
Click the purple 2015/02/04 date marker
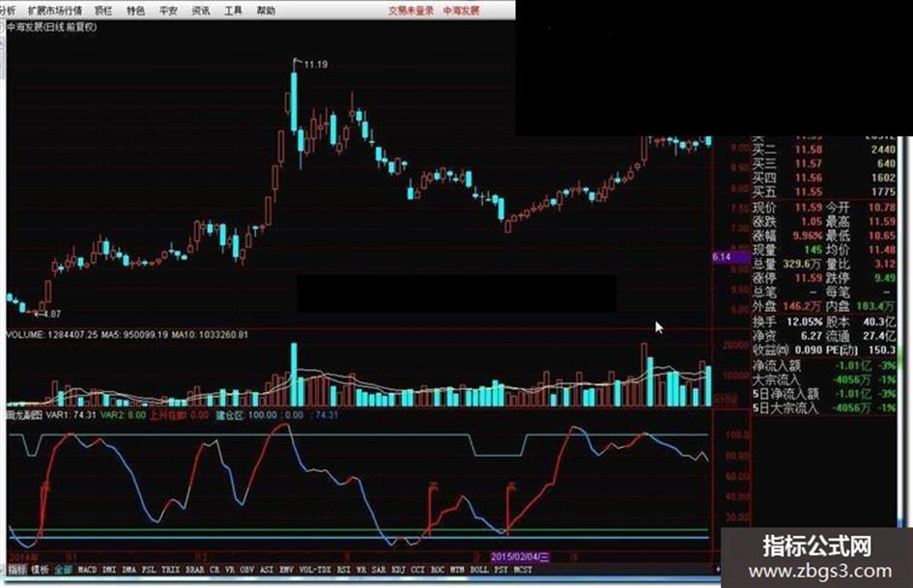click(x=520, y=556)
